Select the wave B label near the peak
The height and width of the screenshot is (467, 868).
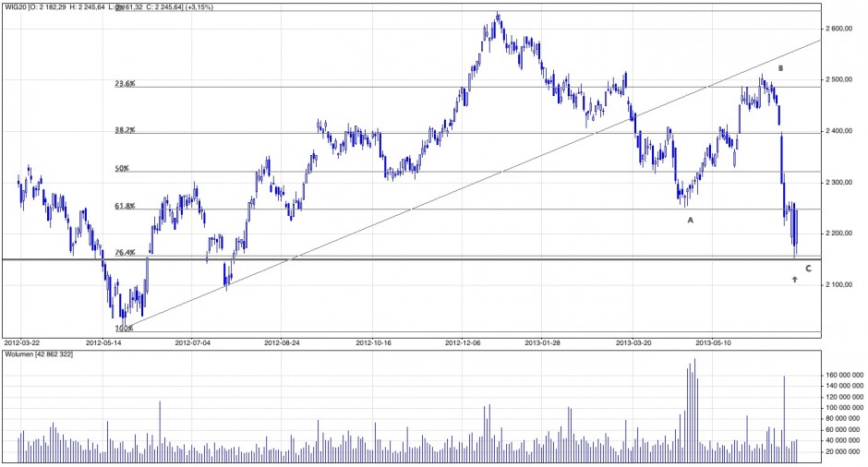[780, 68]
